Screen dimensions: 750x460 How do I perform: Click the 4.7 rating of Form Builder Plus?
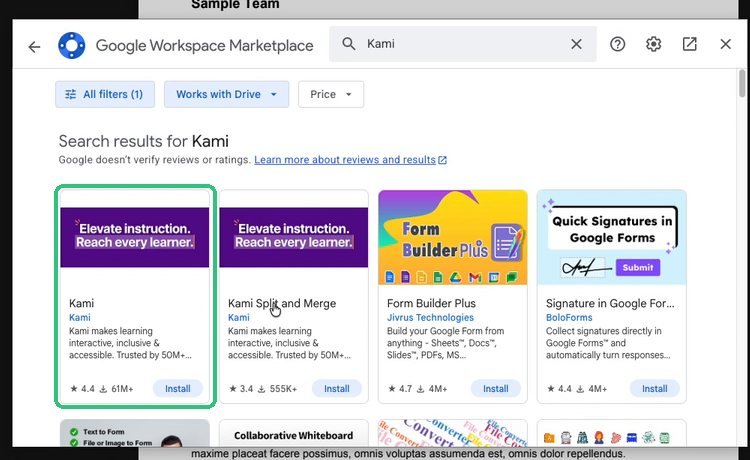399,389
